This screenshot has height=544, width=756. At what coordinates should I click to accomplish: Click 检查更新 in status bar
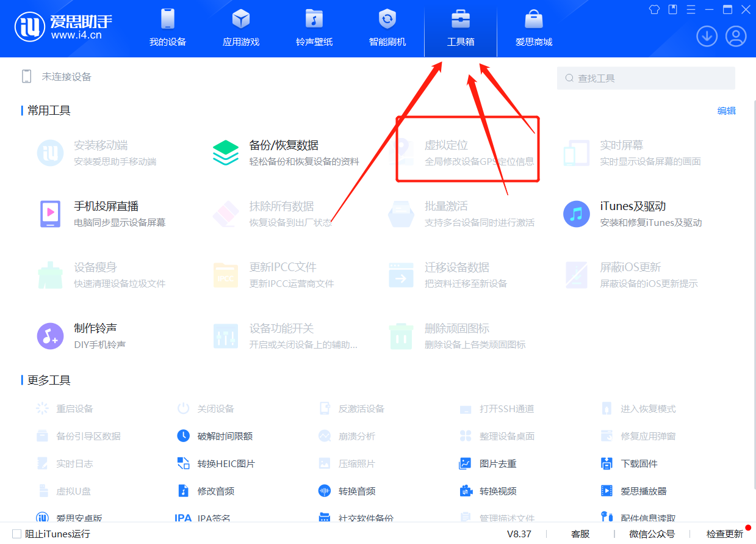tap(725, 534)
